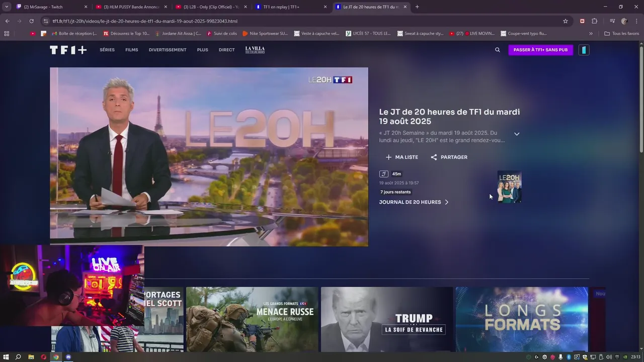Open Jordane Ait Aissa bookmark

178,34
